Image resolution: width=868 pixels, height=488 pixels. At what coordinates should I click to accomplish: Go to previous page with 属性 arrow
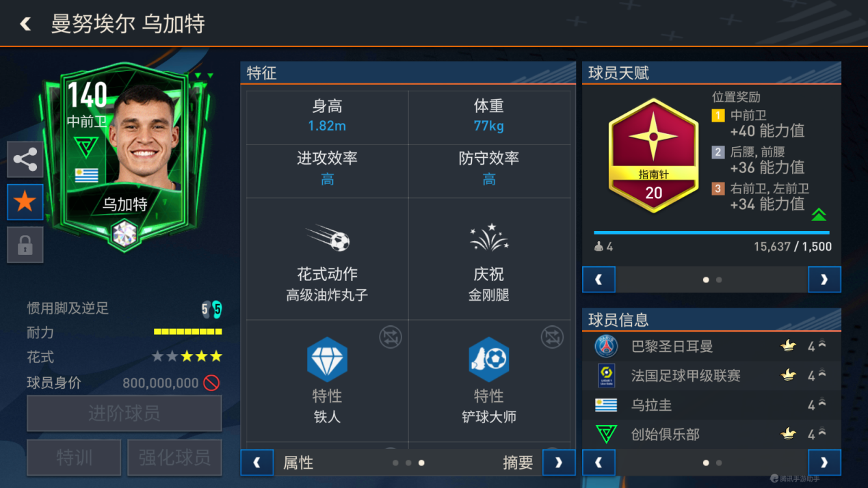pyautogui.click(x=257, y=463)
